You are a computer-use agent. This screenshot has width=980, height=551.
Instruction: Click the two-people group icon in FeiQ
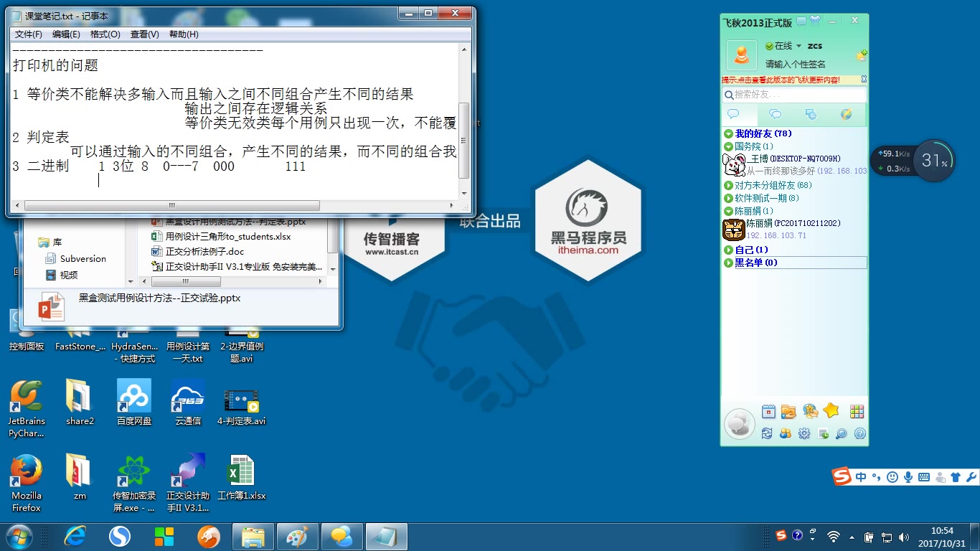[786, 433]
